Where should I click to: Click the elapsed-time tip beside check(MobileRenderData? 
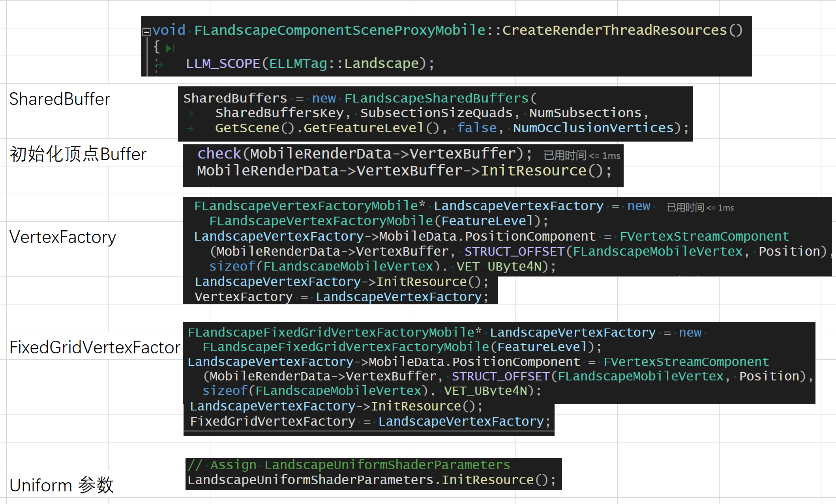point(581,156)
